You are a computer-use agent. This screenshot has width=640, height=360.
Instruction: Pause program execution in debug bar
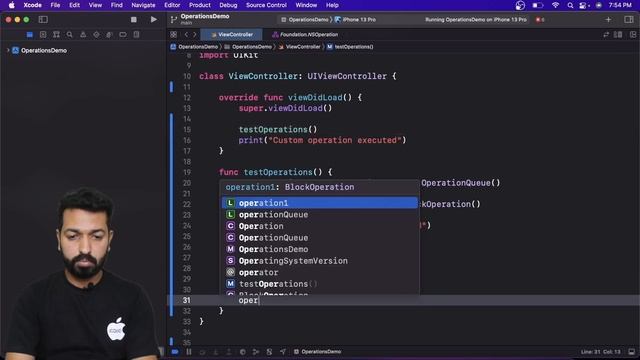pyautogui.click(x=189, y=351)
